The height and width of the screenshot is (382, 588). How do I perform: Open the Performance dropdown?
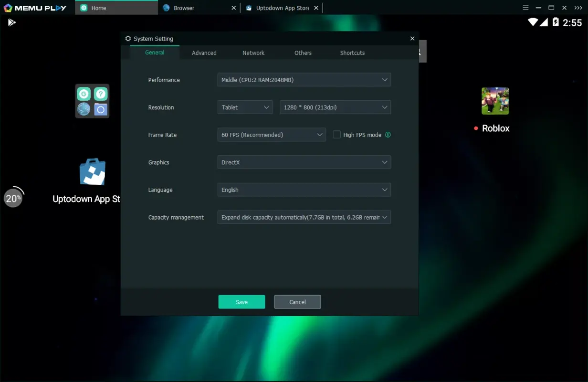[x=304, y=80]
